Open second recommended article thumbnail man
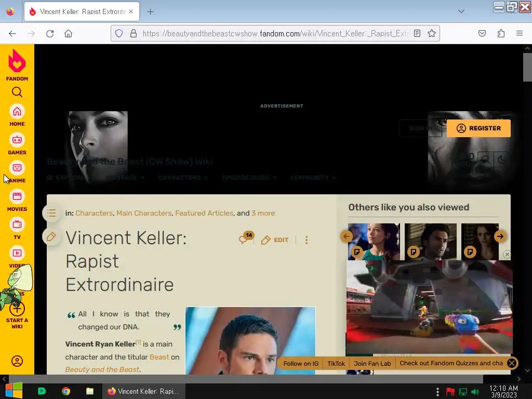532x399 pixels. pyautogui.click(x=431, y=242)
